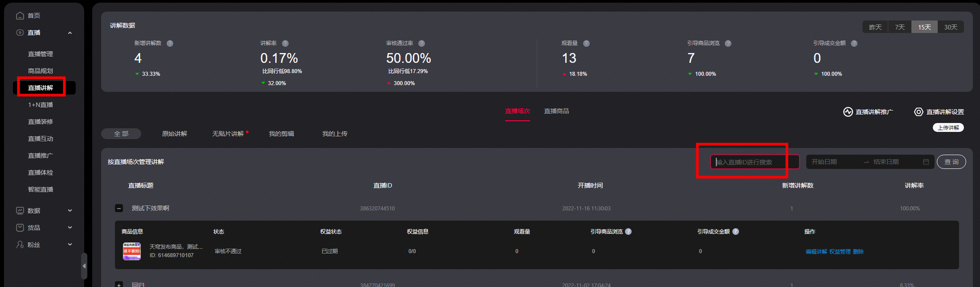Expand the 数据 sidebar section chevron

[x=70, y=210]
